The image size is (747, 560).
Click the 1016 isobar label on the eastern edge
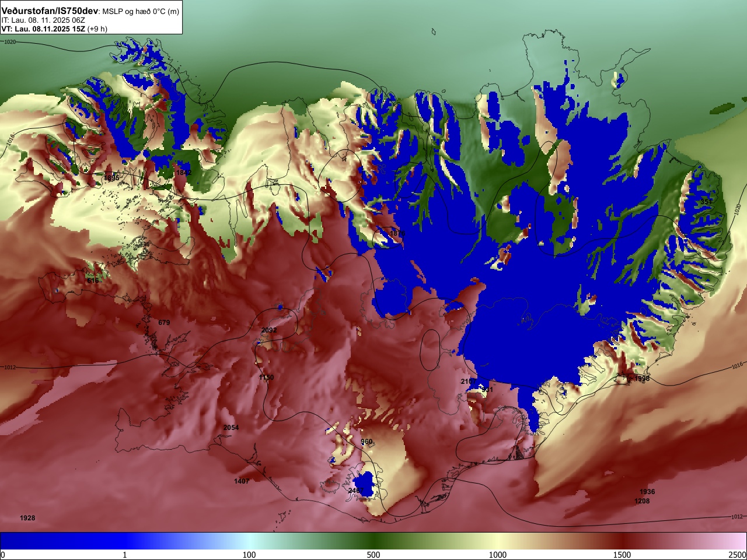tap(737, 366)
